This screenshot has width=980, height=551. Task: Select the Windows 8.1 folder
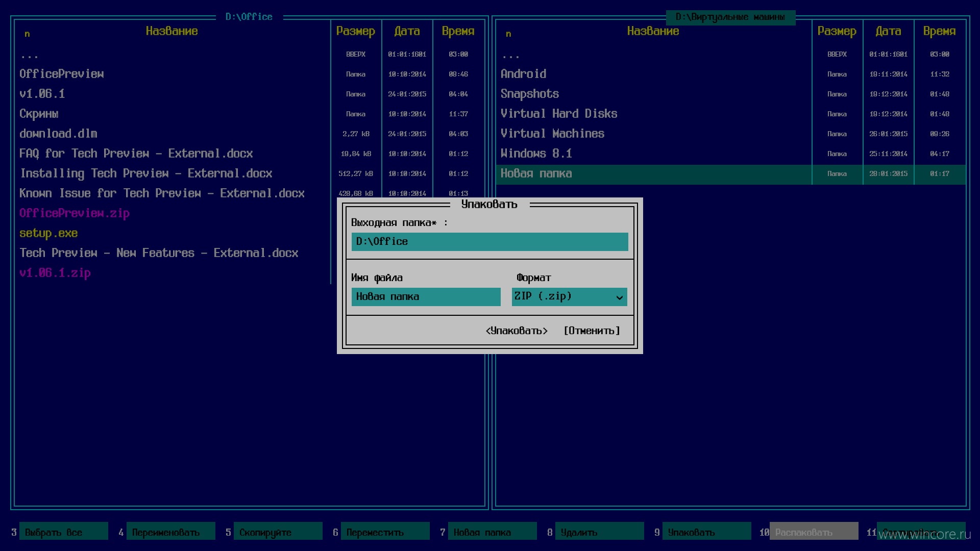tap(536, 154)
